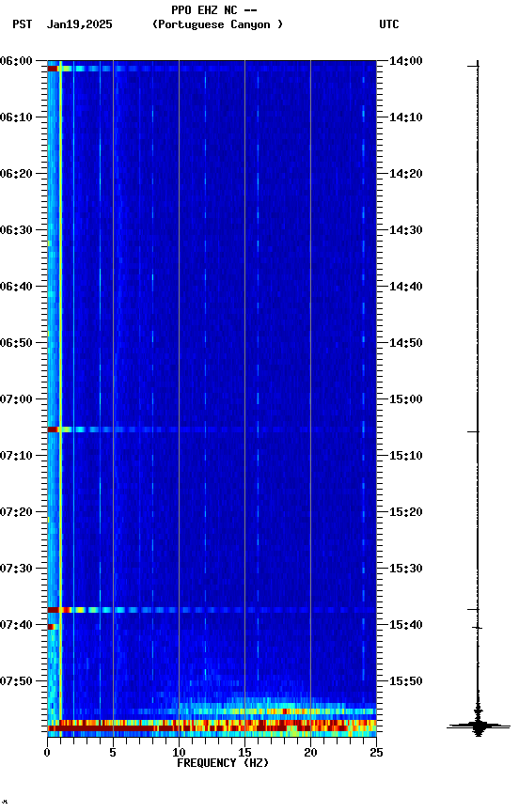Click the '0' frequency axis label
Viewport: 519px width, 812px height.
pyautogui.click(x=47, y=753)
